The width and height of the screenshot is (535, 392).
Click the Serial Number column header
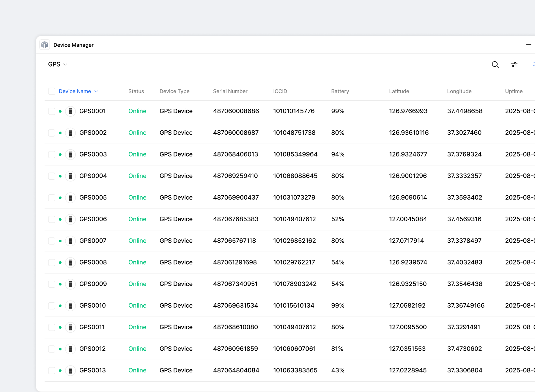click(x=230, y=91)
